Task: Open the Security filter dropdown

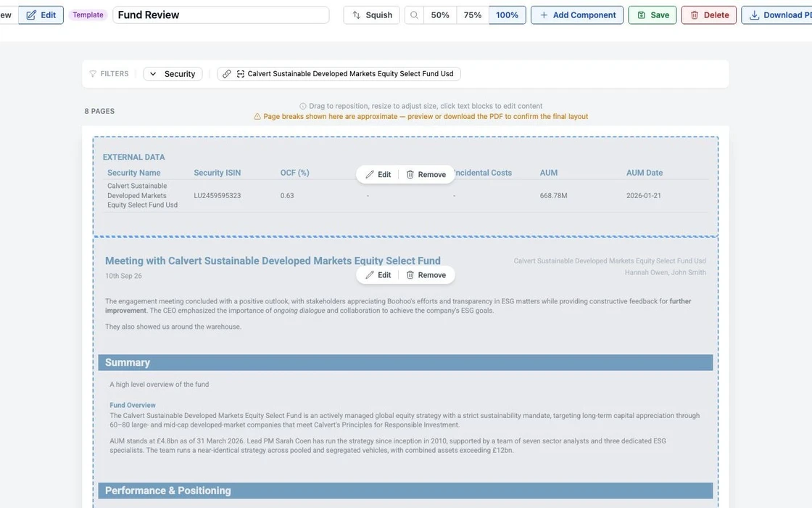Action: 173,73
